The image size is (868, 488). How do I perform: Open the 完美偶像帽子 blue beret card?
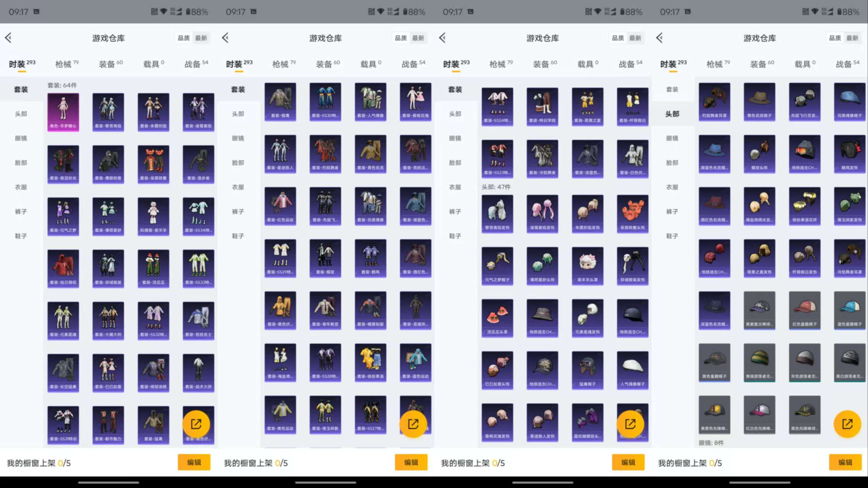(x=850, y=102)
